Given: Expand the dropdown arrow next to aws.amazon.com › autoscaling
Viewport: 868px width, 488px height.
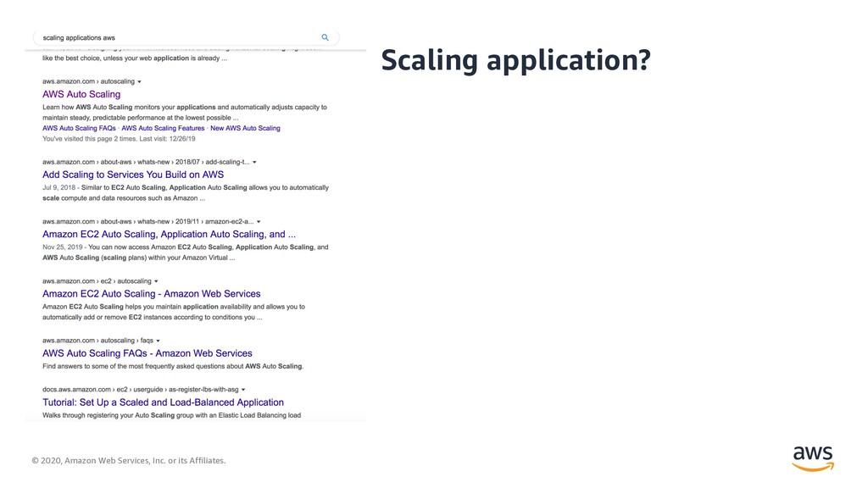Looking at the screenshot, I should coord(140,82).
